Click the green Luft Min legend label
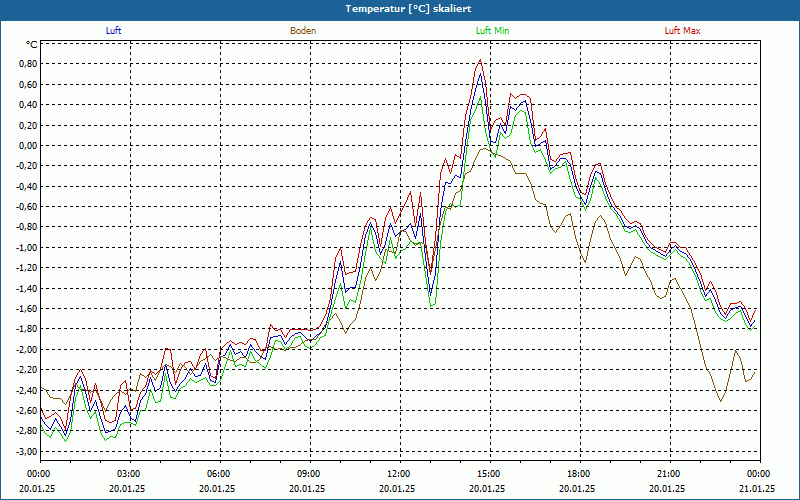Viewport: 800px width, 500px height. tap(492, 31)
